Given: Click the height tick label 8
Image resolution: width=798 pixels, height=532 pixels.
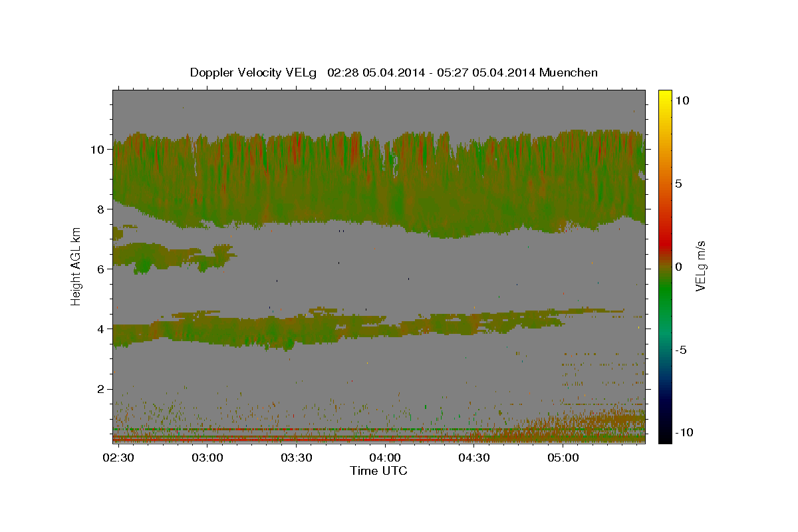Looking at the screenshot, I should pyautogui.click(x=102, y=209).
